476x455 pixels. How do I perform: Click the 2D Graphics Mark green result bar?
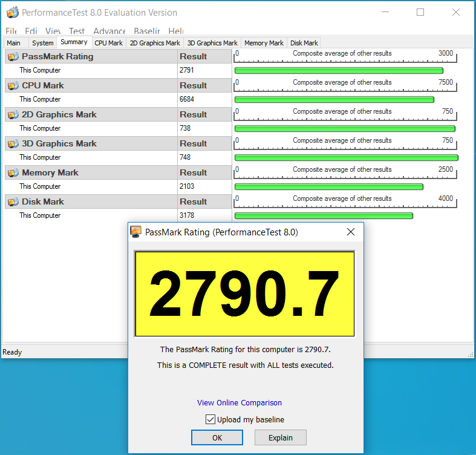click(x=345, y=129)
